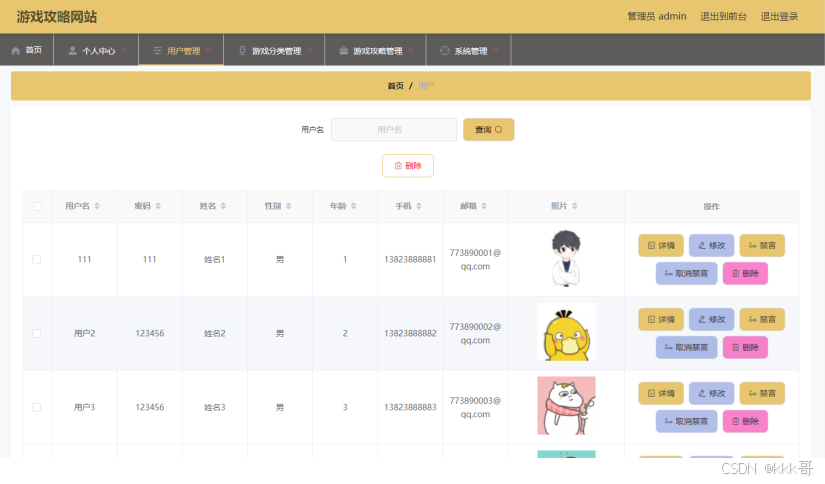The image size is (825, 484).
Task: Click the home icon beside 首页
Action: coord(16,51)
